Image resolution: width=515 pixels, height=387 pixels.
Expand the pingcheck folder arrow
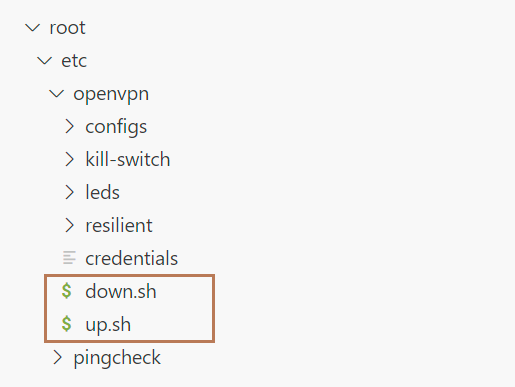(57, 357)
